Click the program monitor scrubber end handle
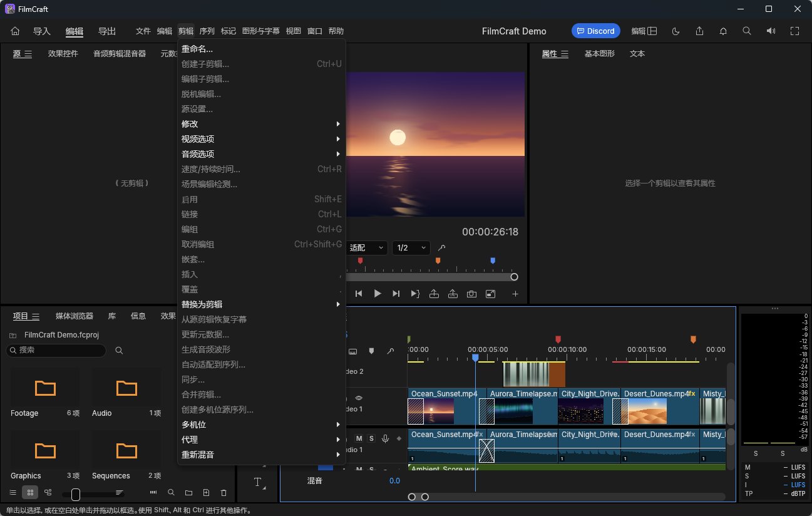Image resolution: width=812 pixels, height=516 pixels. tap(514, 277)
